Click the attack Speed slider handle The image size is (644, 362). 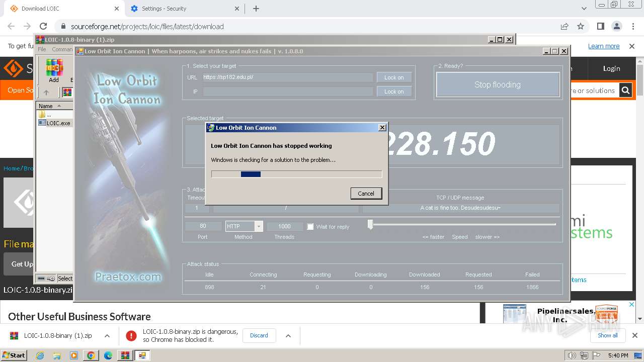[x=370, y=224]
